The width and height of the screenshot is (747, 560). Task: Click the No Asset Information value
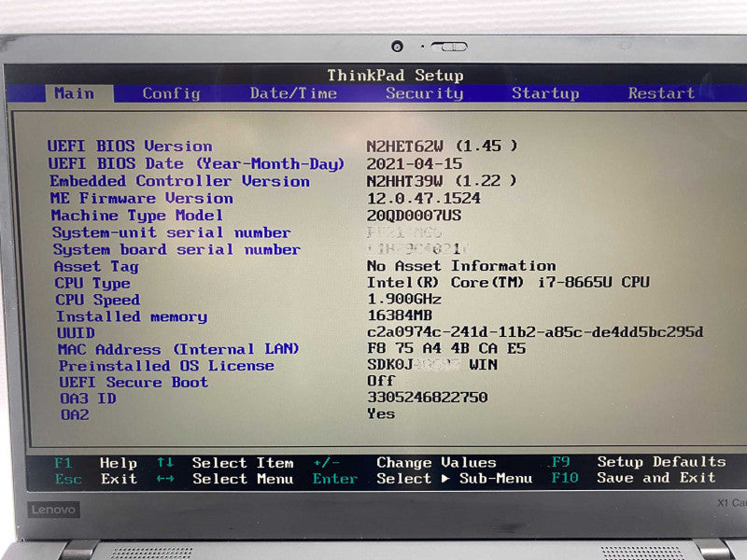[461, 266]
